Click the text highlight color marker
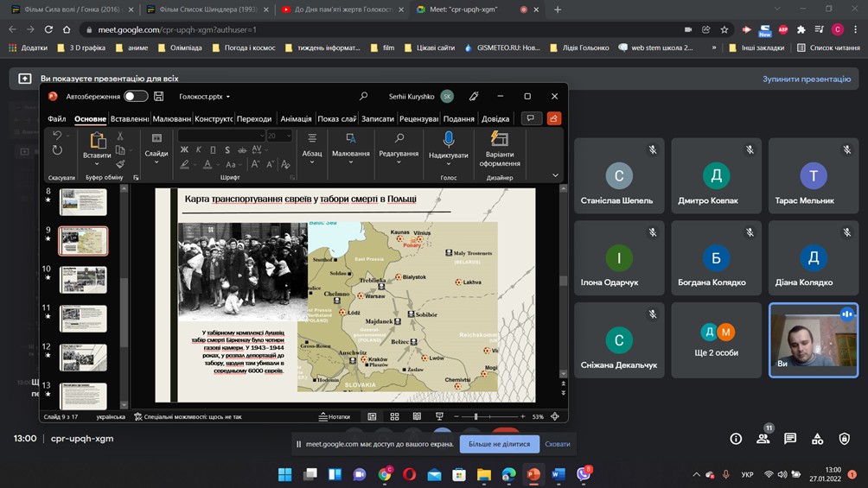Viewport: 868px width, 488px height. pos(185,164)
